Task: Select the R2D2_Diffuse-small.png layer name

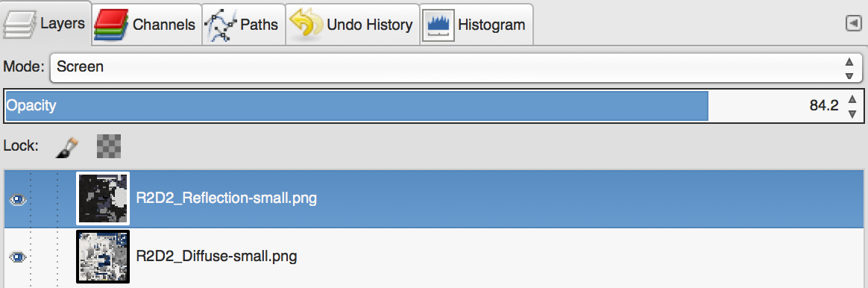Action: pos(216,257)
